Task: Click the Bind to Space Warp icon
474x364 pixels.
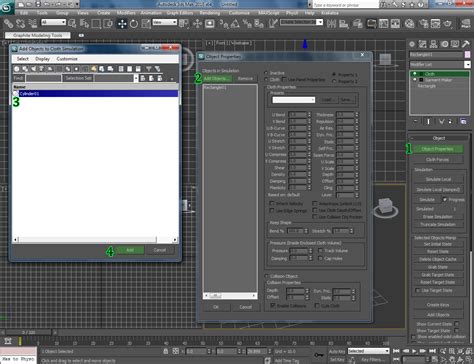Action: click(x=32, y=24)
